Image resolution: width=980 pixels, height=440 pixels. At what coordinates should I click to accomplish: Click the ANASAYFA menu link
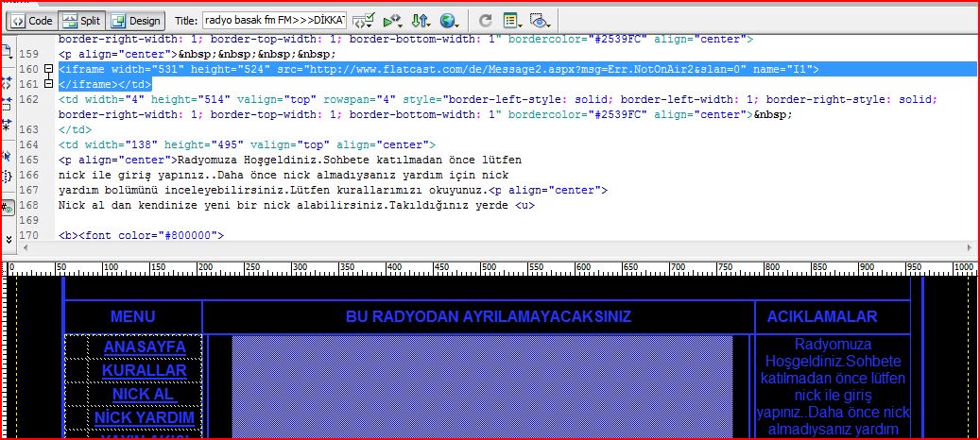145,347
